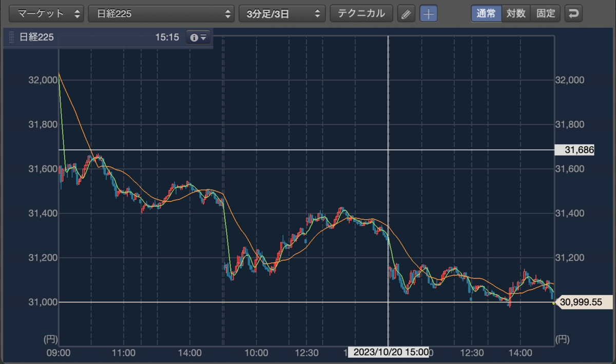This screenshot has height=364, width=616.
Task: Select the pencil drawing tool
Action: (406, 14)
